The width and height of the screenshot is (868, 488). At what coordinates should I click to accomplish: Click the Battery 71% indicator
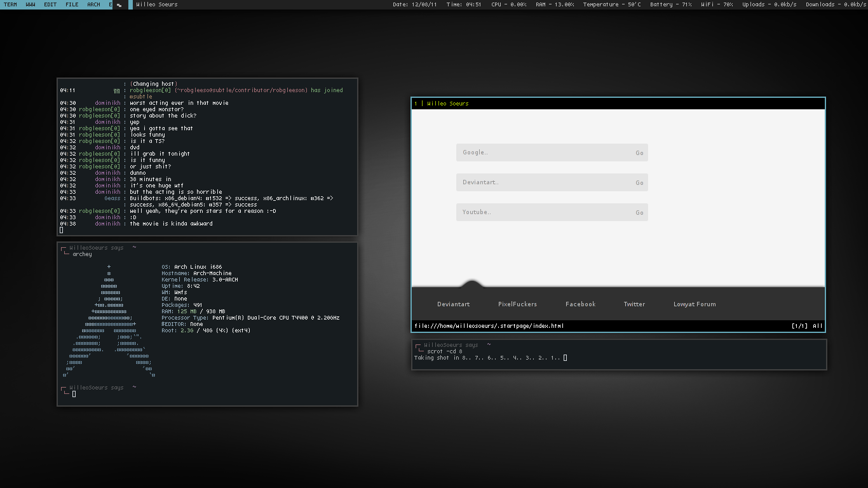(x=671, y=4)
